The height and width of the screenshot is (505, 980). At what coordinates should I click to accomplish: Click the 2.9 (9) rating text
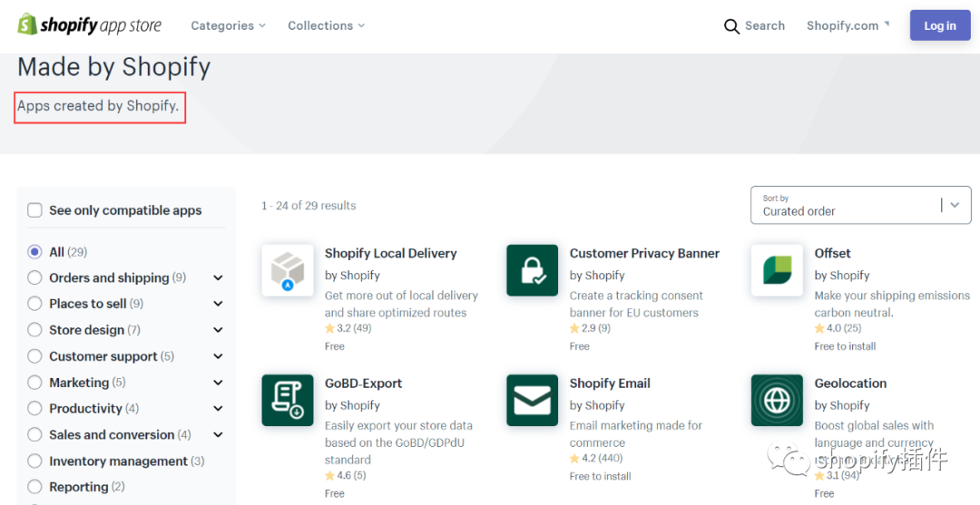pos(595,328)
